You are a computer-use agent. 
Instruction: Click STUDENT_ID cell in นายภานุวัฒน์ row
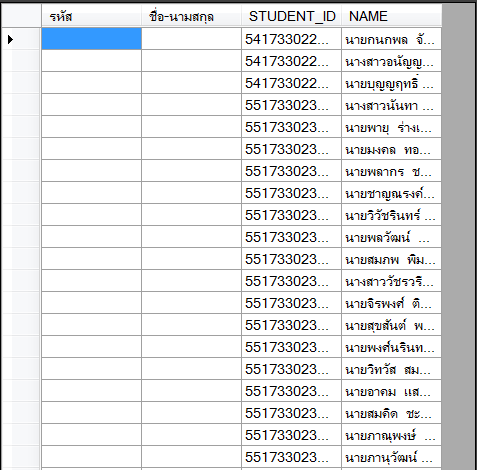[x=291, y=457]
